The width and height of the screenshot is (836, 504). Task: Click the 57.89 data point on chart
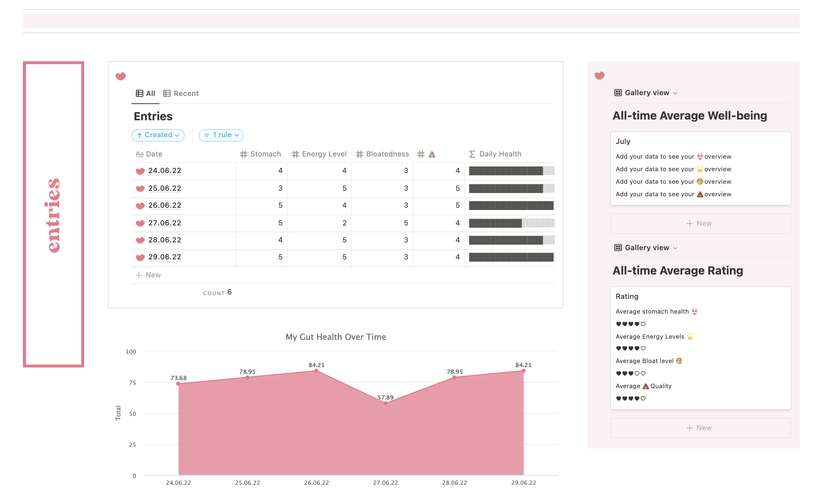386,403
